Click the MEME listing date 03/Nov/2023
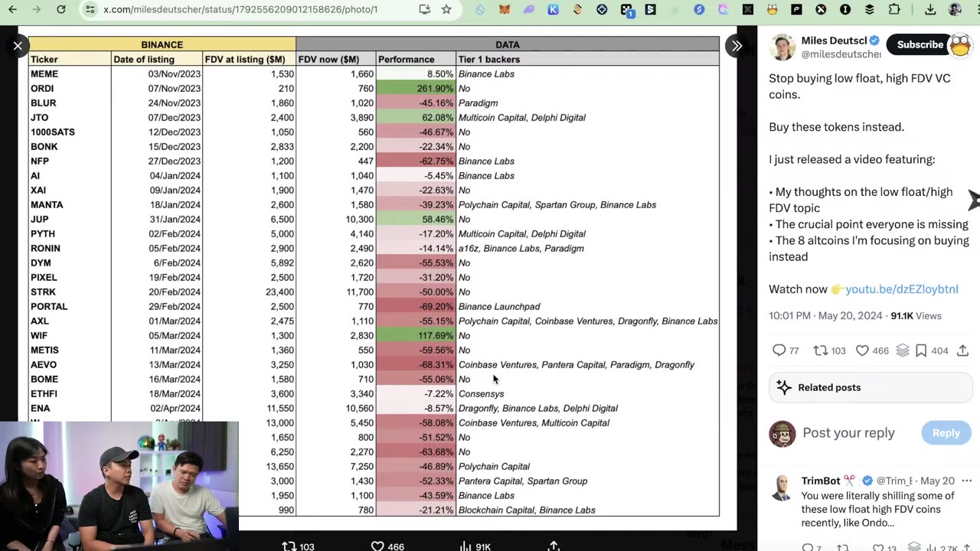 click(156, 74)
